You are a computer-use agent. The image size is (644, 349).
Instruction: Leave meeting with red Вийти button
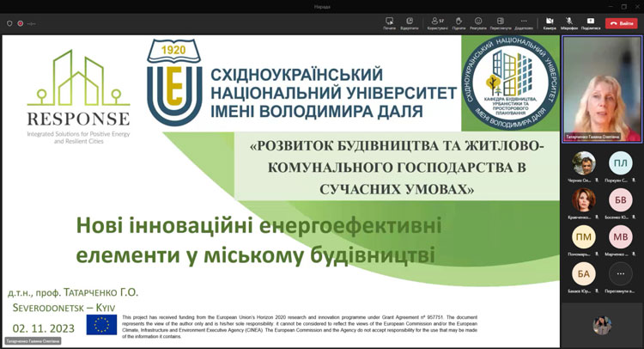coord(622,23)
